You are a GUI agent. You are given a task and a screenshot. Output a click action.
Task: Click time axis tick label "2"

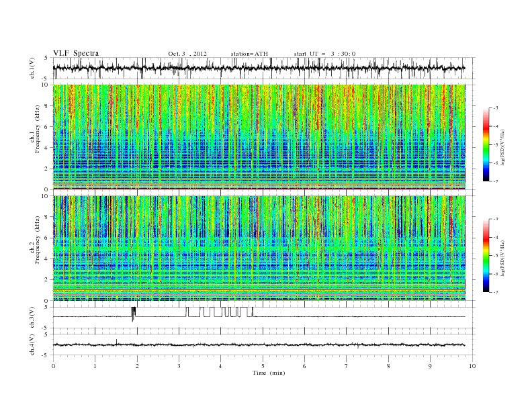pos(137,366)
